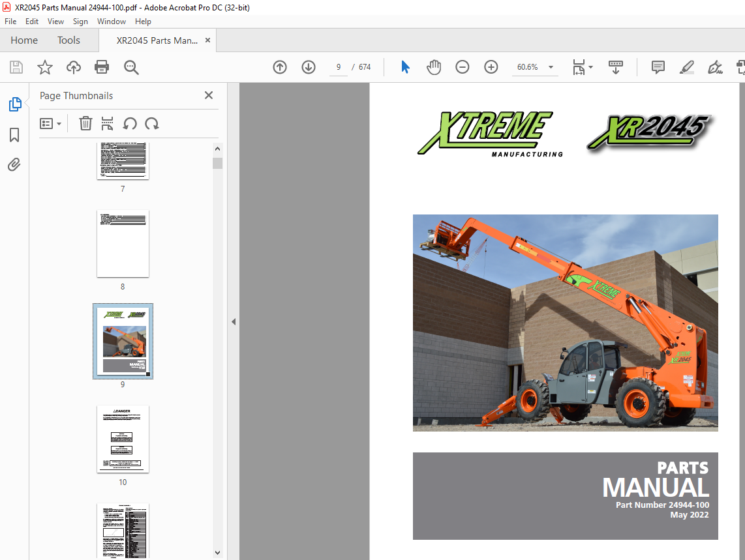Activate the Hand pan tool
The width and height of the screenshot is (745, 560).
pos(433,67)
